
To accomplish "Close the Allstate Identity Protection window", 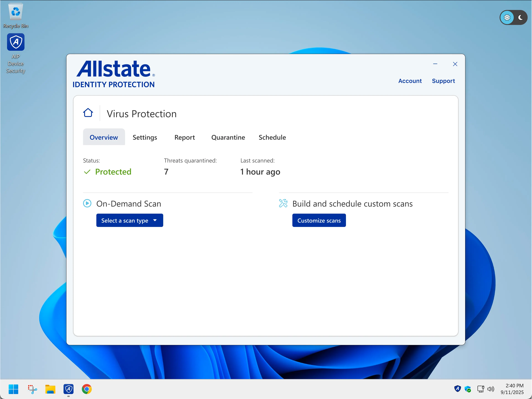I will click(455, 64).
